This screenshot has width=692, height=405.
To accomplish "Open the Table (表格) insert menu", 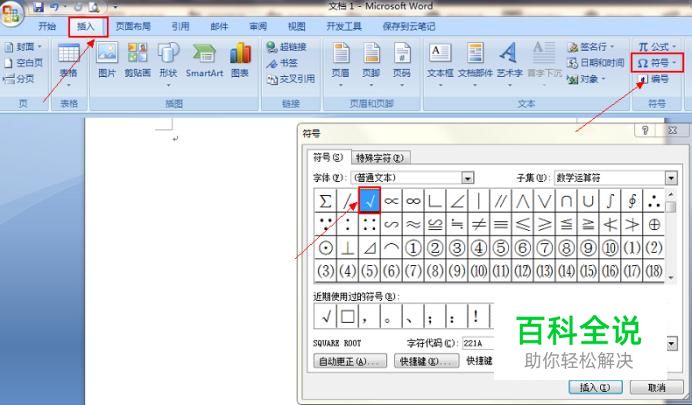I will [69, 64].
